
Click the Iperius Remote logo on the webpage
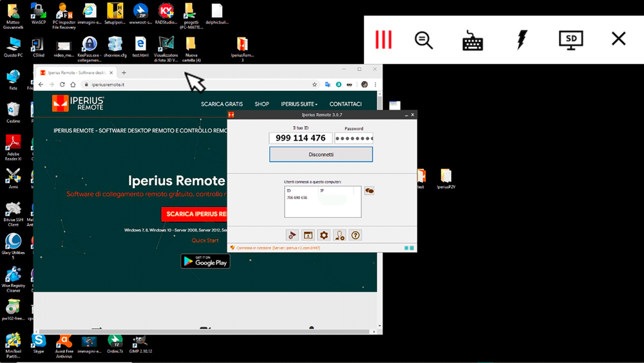(78, 103)
